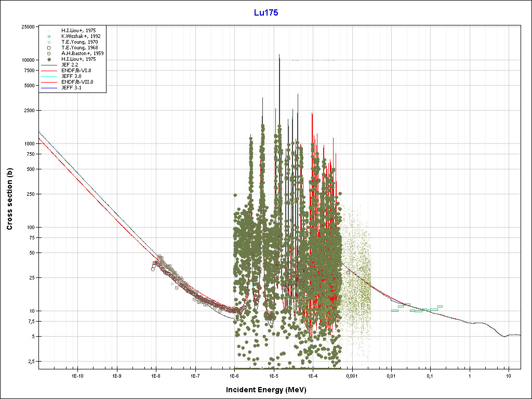
Task: Click the blue JEFF 3.1 line swatch
Action: 48,88
